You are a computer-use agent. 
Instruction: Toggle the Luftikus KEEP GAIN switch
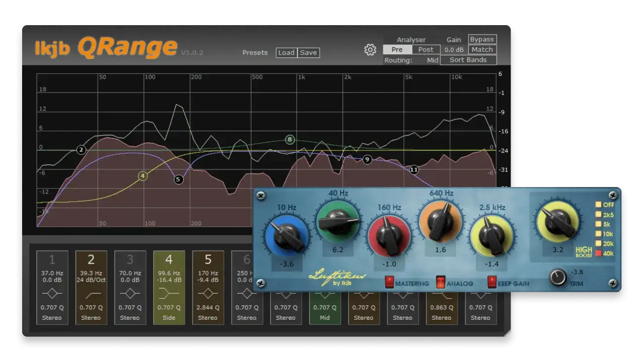point(492,282)
